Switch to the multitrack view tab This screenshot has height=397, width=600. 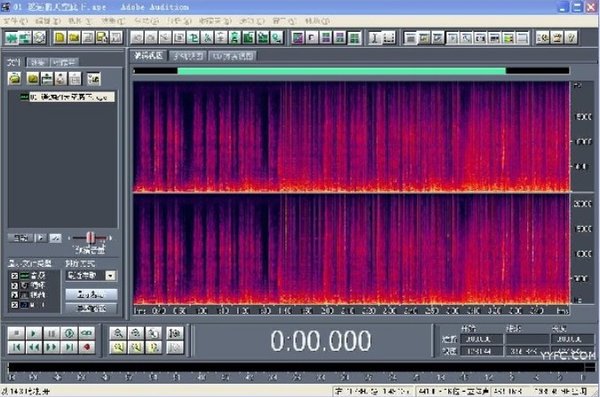tap(188, 56)
